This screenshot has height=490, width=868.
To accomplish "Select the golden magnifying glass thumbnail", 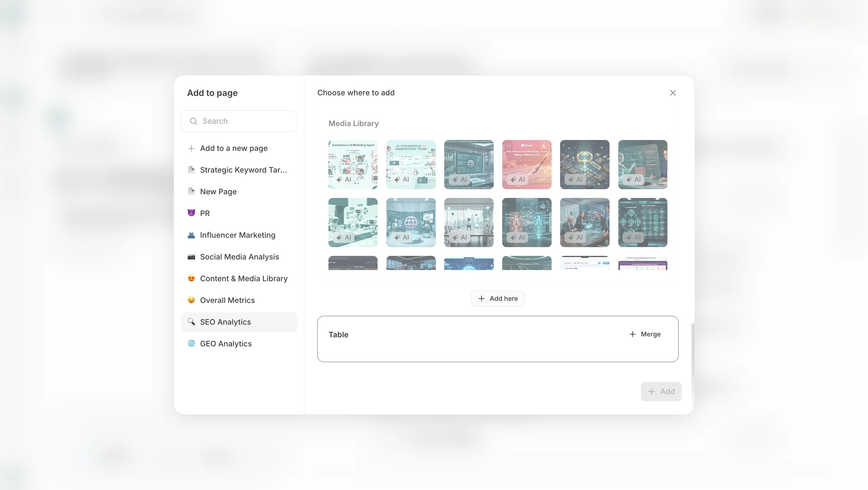I will 584,164.
